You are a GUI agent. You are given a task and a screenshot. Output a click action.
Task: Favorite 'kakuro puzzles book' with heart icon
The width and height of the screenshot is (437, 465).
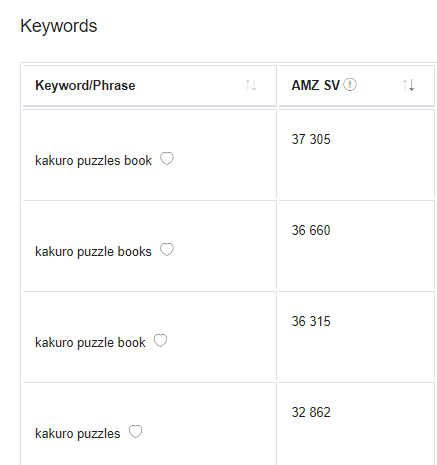click(167, 159)
